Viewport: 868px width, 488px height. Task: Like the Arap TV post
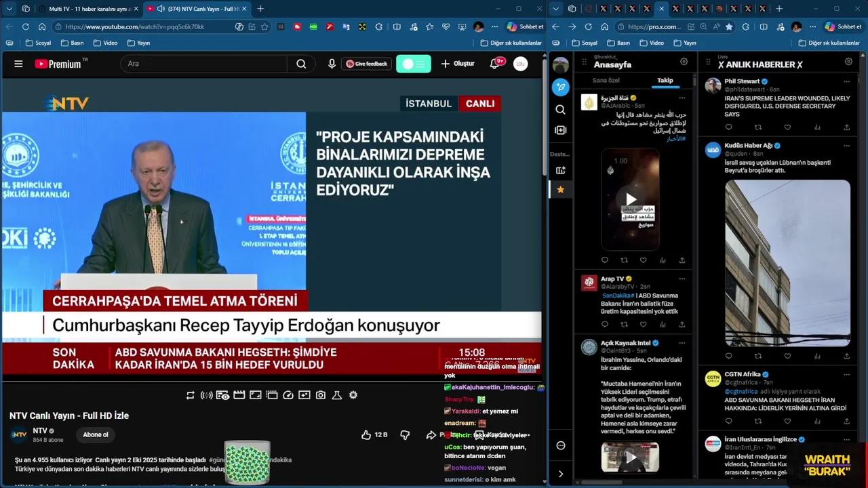coord(644,325)
